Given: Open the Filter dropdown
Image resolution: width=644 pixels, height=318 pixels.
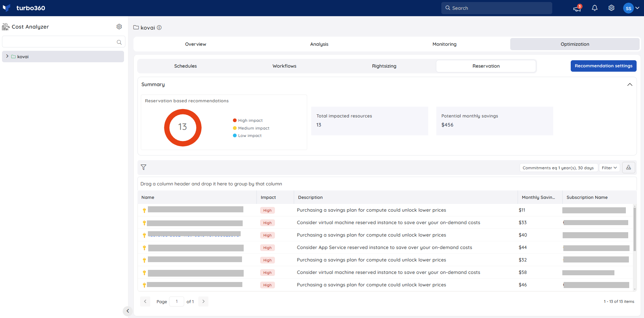Looking at the screenshot, I should click(x=609, y=168).
